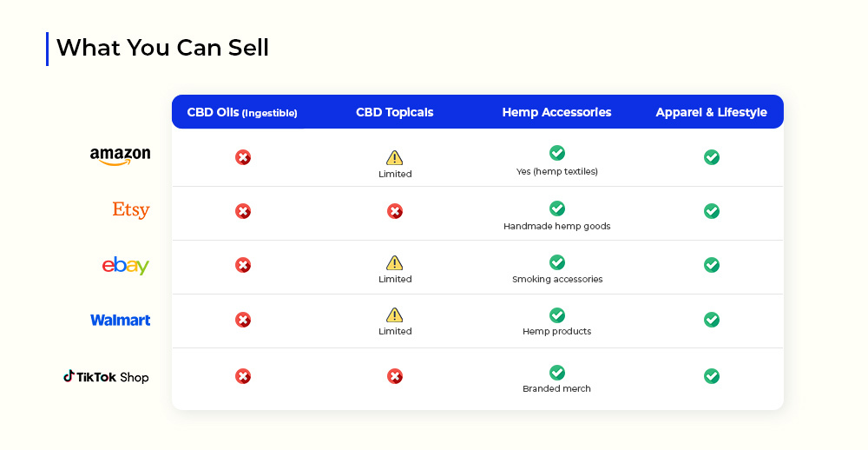This screenshot has height=450, width=868.
Task: Select the CBD Oils (Ingestible) column header
Action: (242, 113)
